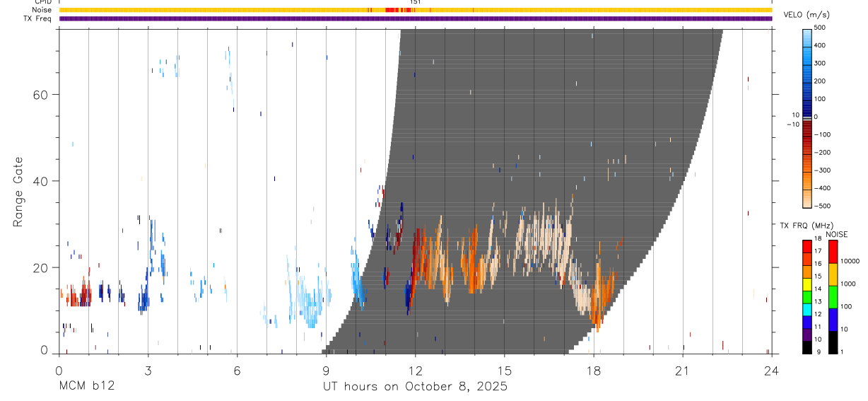Click the '-10' label left of velocity bar
Screen dimensions: 868x401
793,124
